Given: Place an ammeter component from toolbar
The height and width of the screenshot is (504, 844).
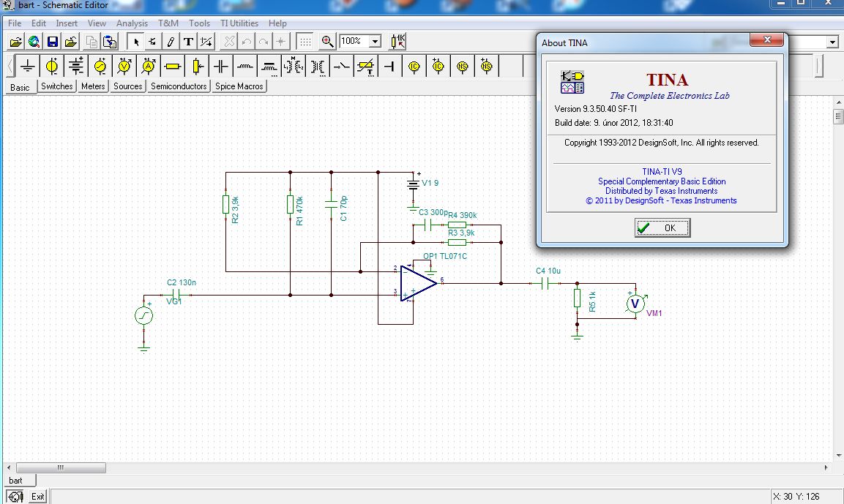Looking at the screenshot, I should 149,66.
